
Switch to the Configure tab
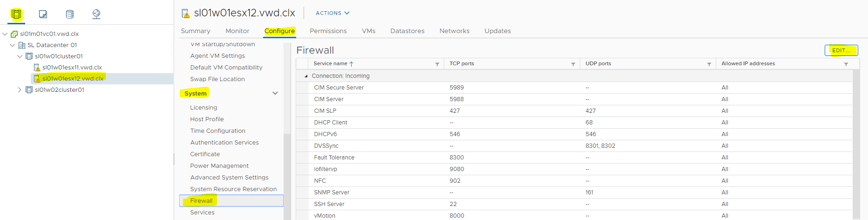(x=280, y=31)
